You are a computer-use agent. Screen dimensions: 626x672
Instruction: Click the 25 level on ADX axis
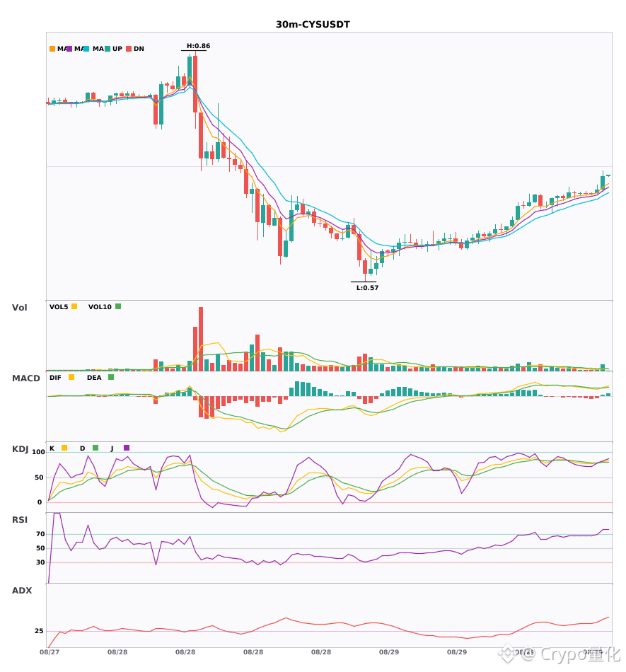pyautogui.click(x=39, y=631)
